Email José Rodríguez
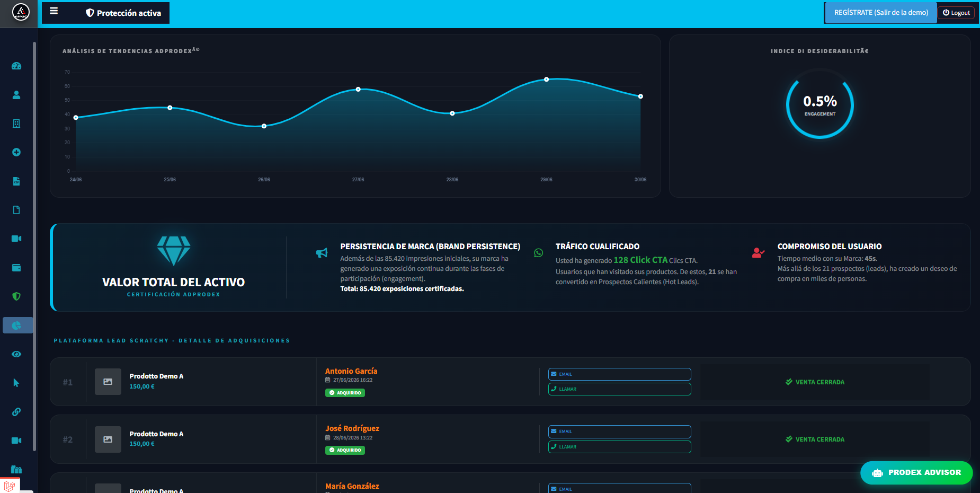This screenshot has height=493, width=980. tap(619, 432)
